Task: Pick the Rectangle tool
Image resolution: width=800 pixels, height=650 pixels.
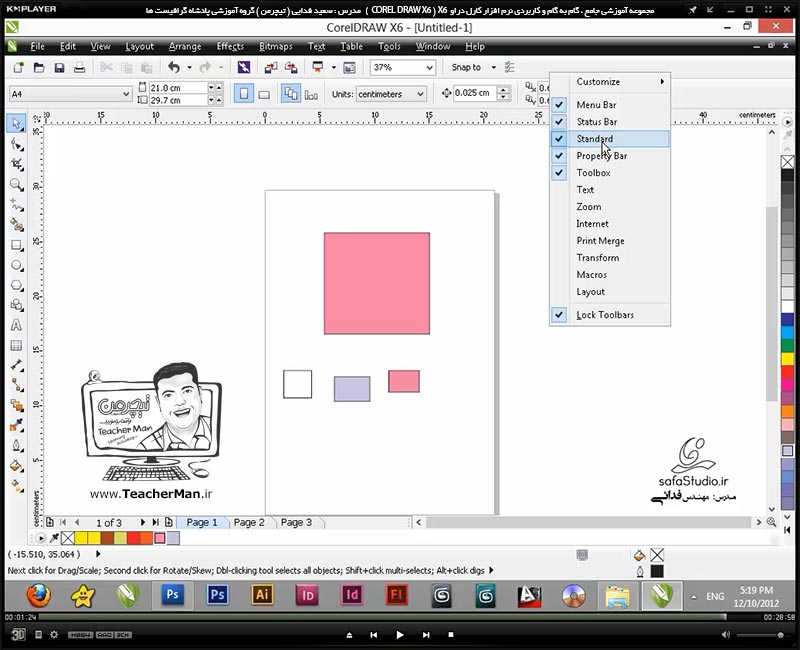Action: point(16,245)
